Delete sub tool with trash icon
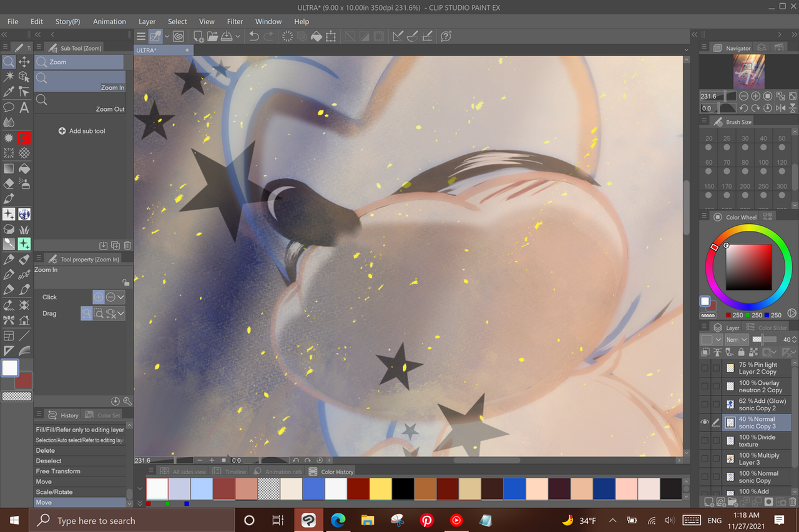This screenshot has width=799, height=532. [127, 246]
